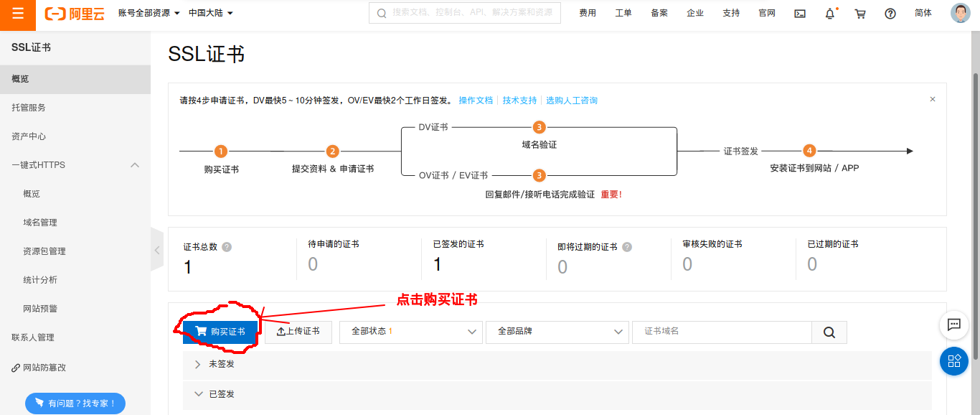Click the page vertical scrollbar
This screenshot has height=415, width=980.
(x=976, y=215)
